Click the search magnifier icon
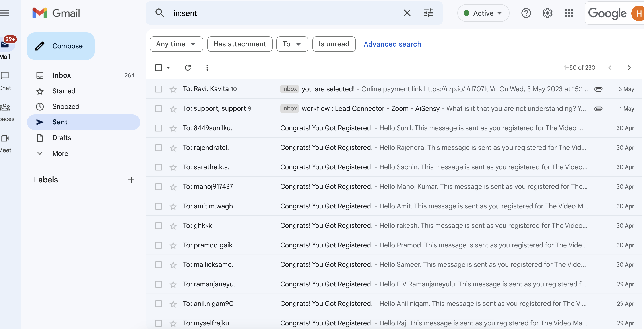 [x=159, y=13]
